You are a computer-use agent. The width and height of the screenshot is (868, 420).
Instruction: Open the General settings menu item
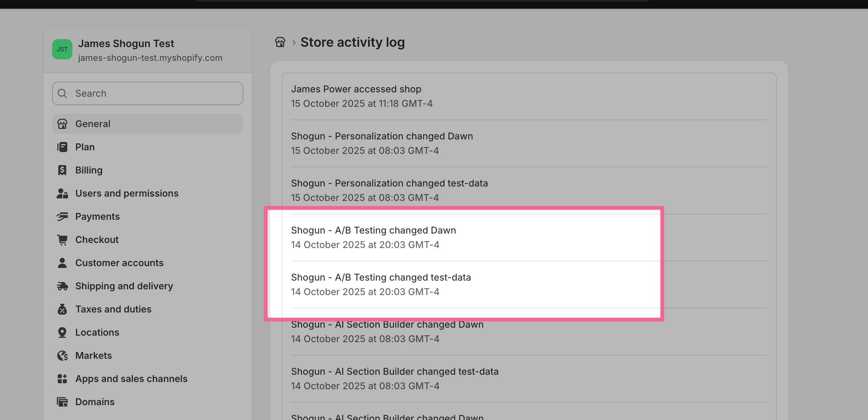pos(93,124)
